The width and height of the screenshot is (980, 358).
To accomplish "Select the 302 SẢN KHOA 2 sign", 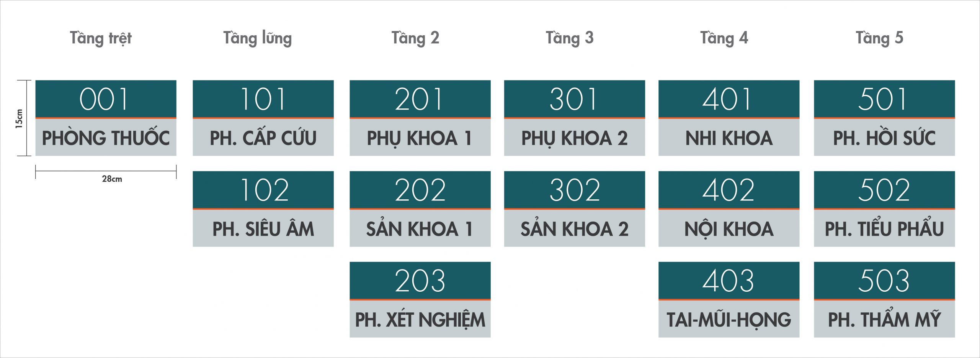I will pyautogui.click(x=574, y=209).
